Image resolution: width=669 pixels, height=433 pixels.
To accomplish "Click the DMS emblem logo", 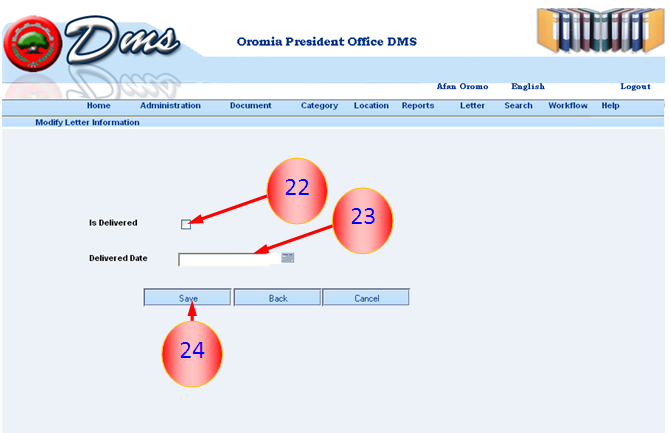I will 32,44.
